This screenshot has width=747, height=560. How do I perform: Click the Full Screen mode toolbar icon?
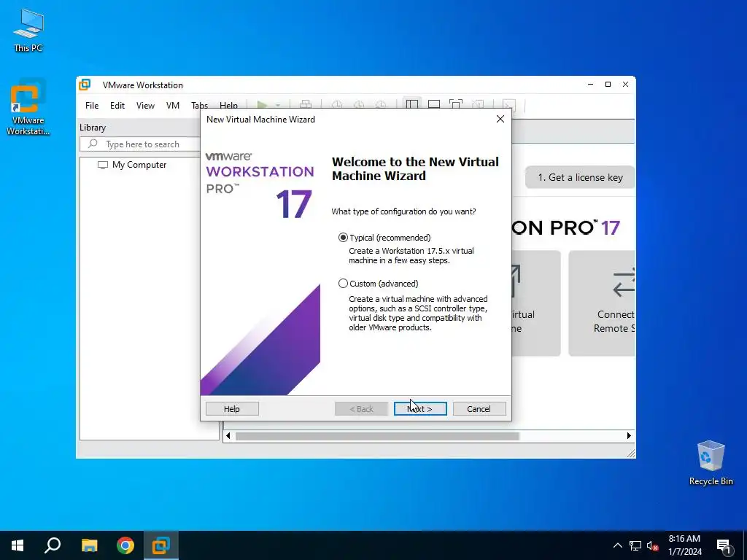click(x=456, y=105)
